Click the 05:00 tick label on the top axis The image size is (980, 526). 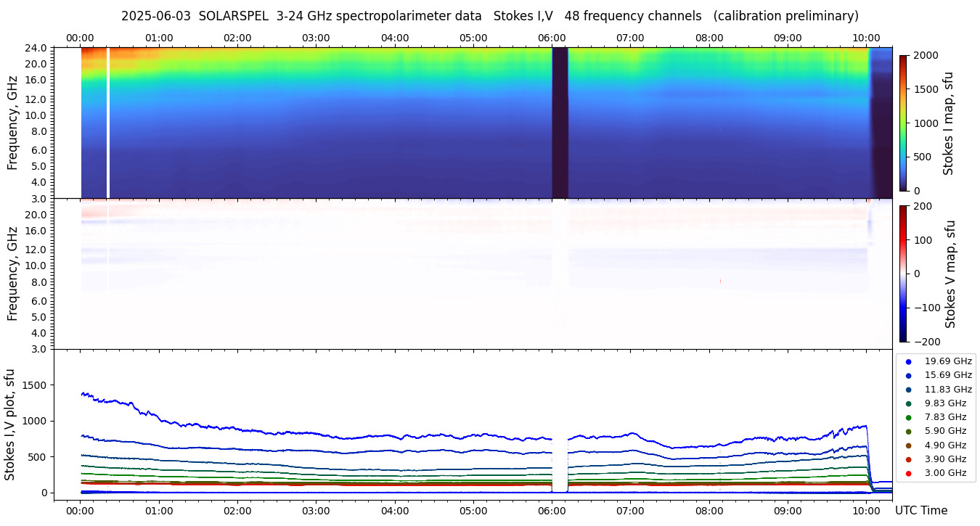click(473, 38)
